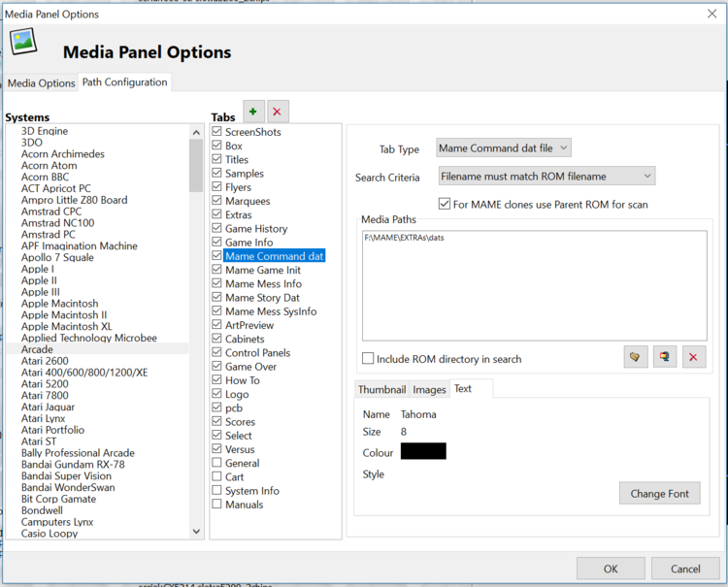
Task: Click the red X delete tab icon
Action: point(278,112)
